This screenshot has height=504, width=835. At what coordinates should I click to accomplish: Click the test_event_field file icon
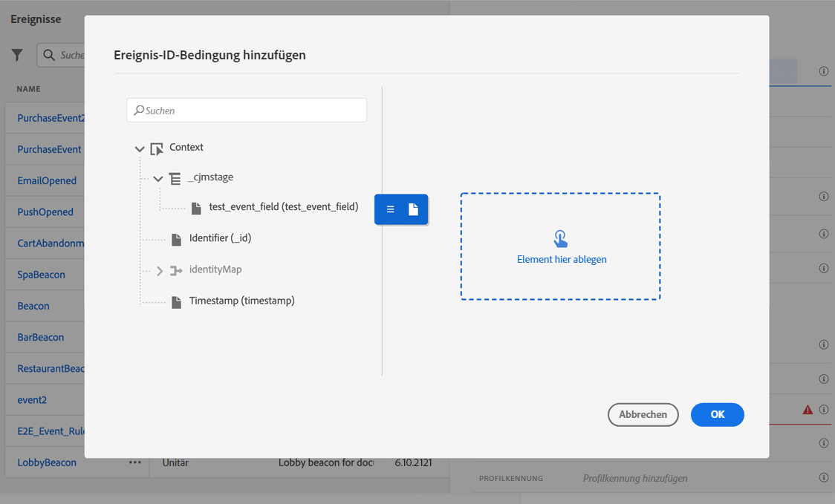point(196,208)
